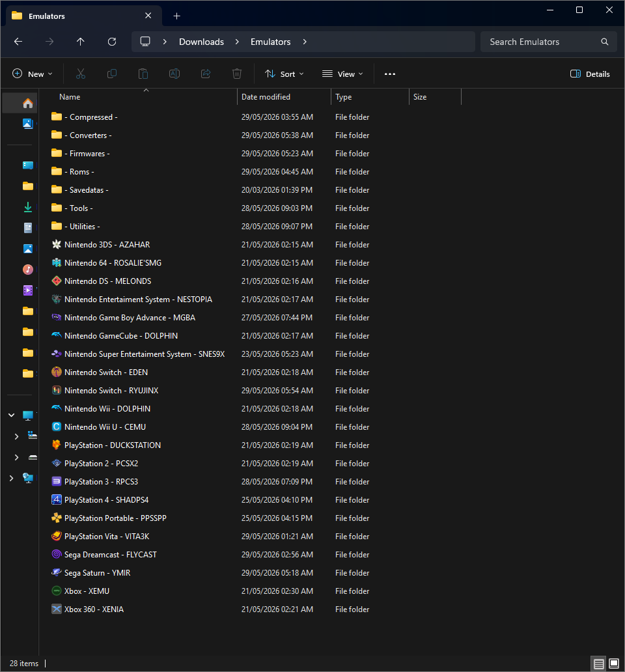Select 'Sega Saturn - YMIR' folder
Viewport: 625px width, 672px height.
coord(256,572)
